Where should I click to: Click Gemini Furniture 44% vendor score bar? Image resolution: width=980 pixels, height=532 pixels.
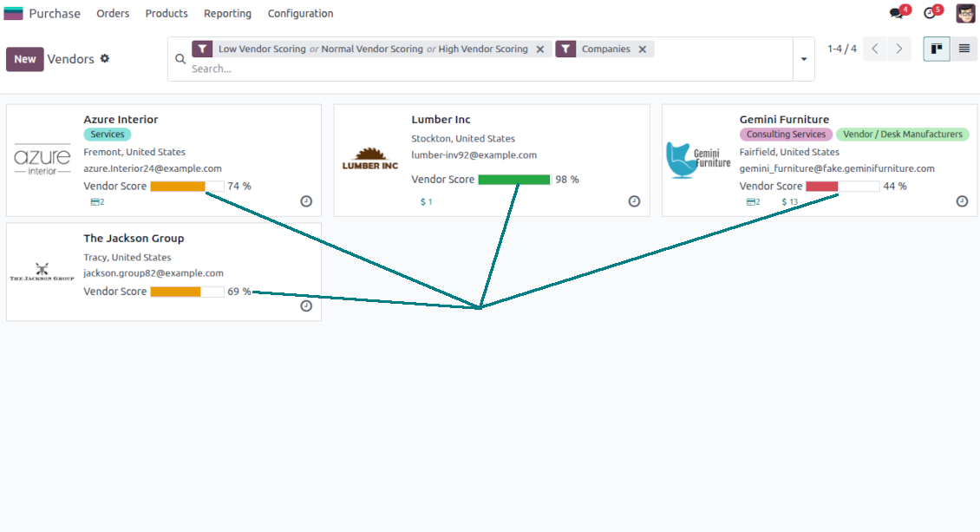tap(842, 187)
